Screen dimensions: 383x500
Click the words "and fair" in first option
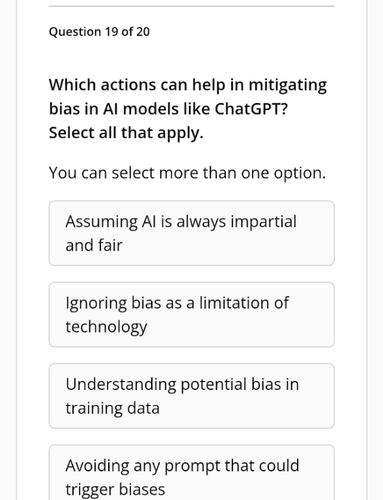tap(94, 245)
